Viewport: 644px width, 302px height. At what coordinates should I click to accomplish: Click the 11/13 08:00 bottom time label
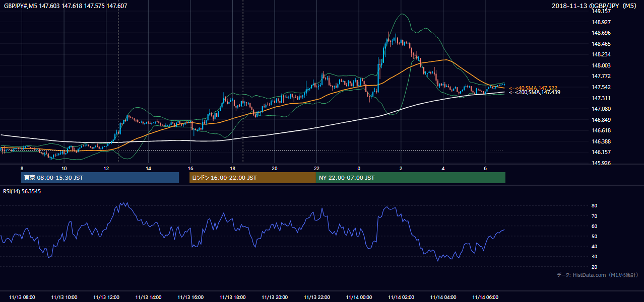pos(22,297)
